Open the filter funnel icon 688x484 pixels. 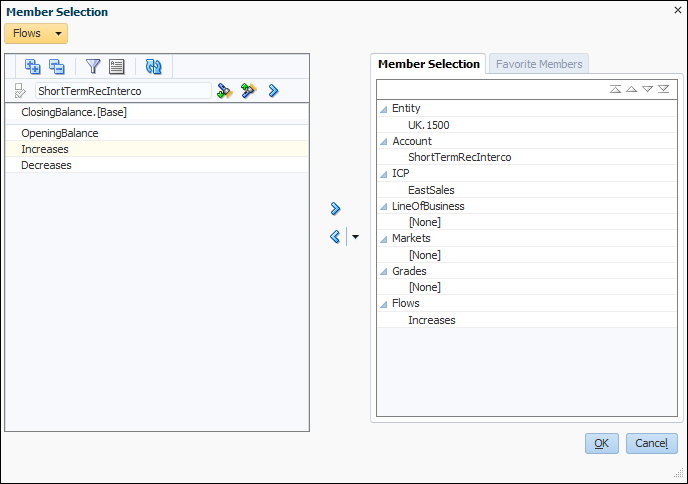[93, 67]
